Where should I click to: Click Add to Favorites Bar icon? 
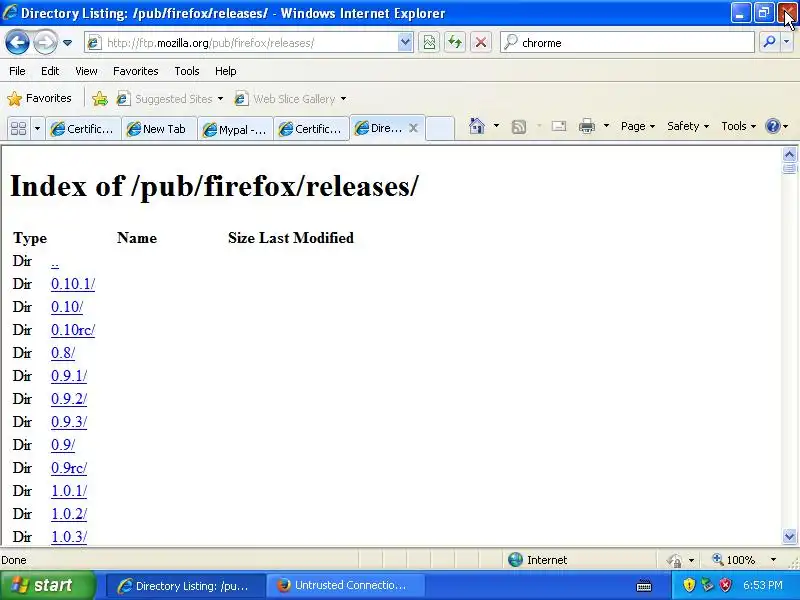pyautogui.click(x=100, y=98)
